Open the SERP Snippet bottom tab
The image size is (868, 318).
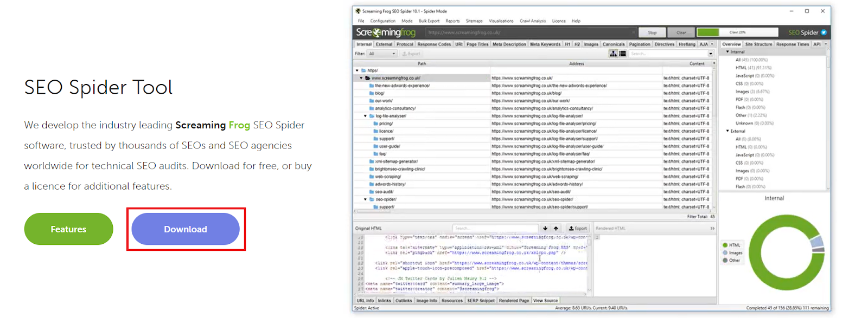pos(481,301)
